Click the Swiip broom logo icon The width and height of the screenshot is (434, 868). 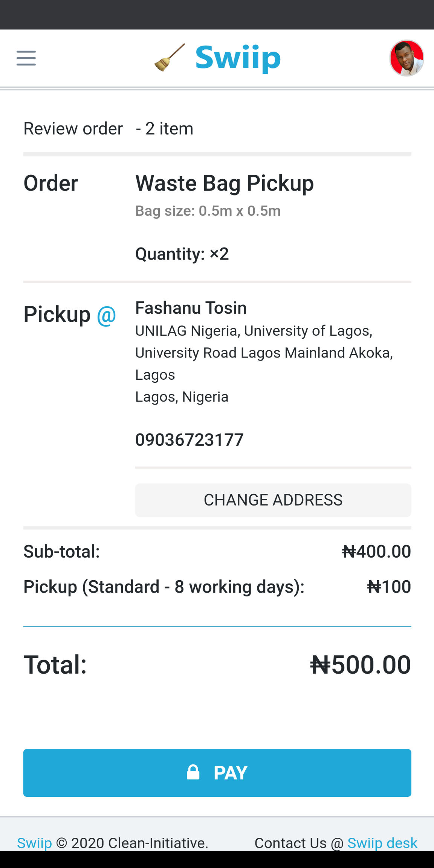click(x=170, y=58)
